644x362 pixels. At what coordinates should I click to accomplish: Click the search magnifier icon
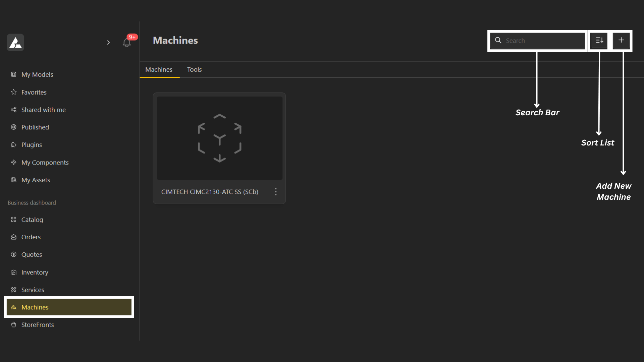pos(498,41)
